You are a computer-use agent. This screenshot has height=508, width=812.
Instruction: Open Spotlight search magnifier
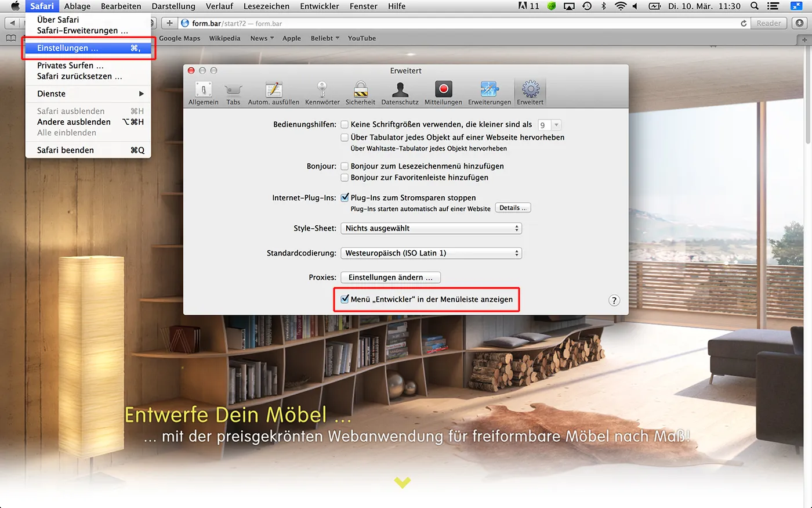click(x=755, y=6)
